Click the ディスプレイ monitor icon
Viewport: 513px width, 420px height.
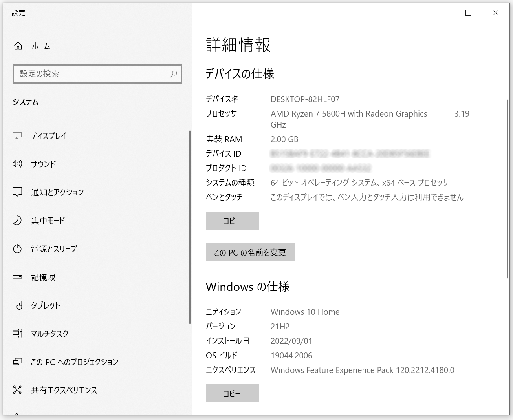[x=17, y=136]
